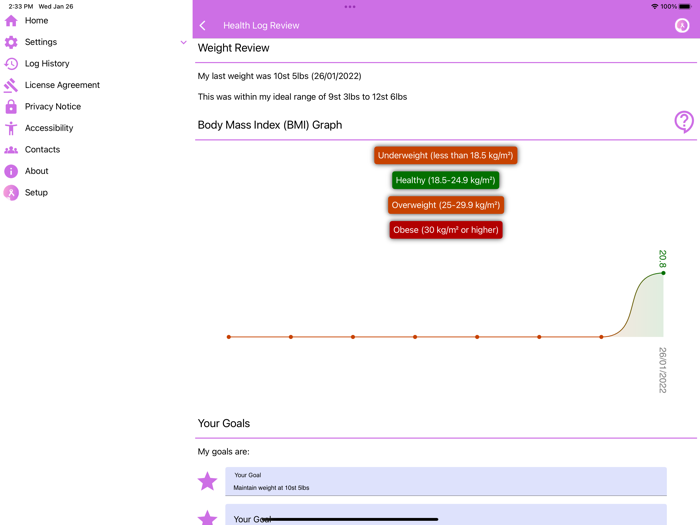
Task: Select the Contacts menu label
Action: [42, 150]
